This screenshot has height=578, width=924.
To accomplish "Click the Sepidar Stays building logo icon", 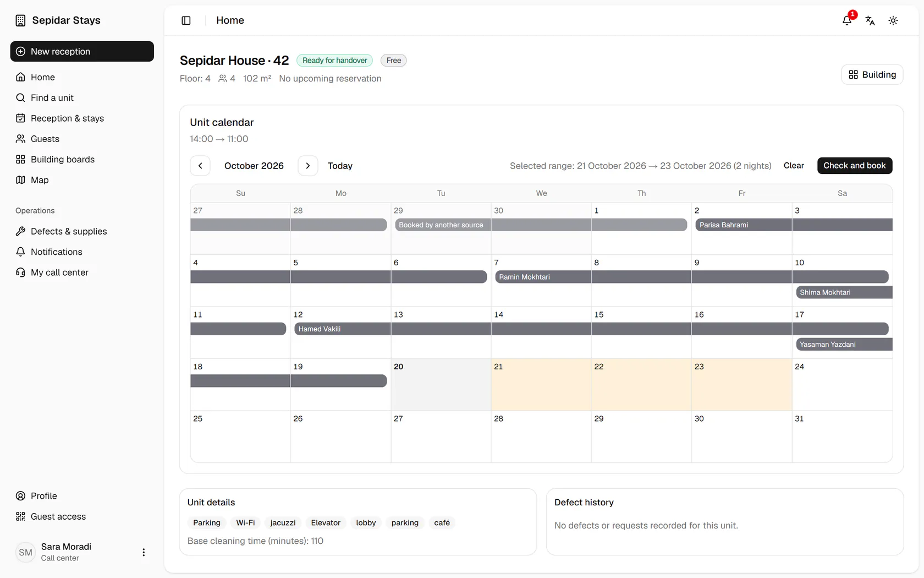I will tap(20, 20).
